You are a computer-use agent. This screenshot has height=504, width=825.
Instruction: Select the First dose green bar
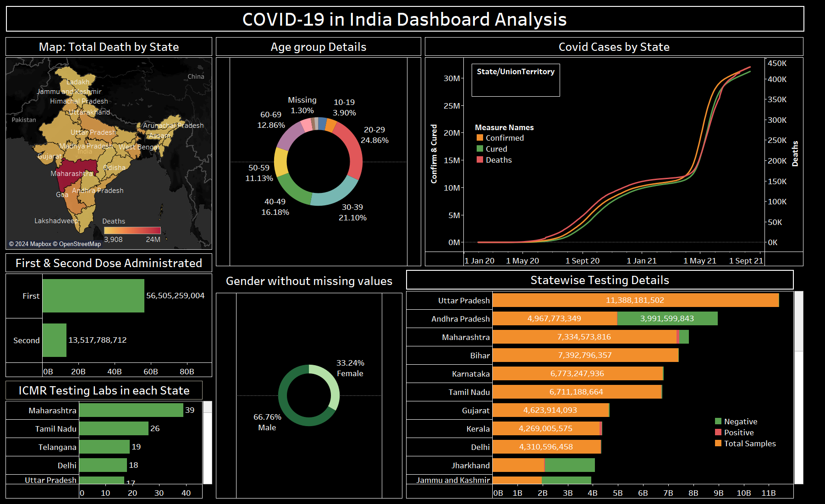coord(93,296)
